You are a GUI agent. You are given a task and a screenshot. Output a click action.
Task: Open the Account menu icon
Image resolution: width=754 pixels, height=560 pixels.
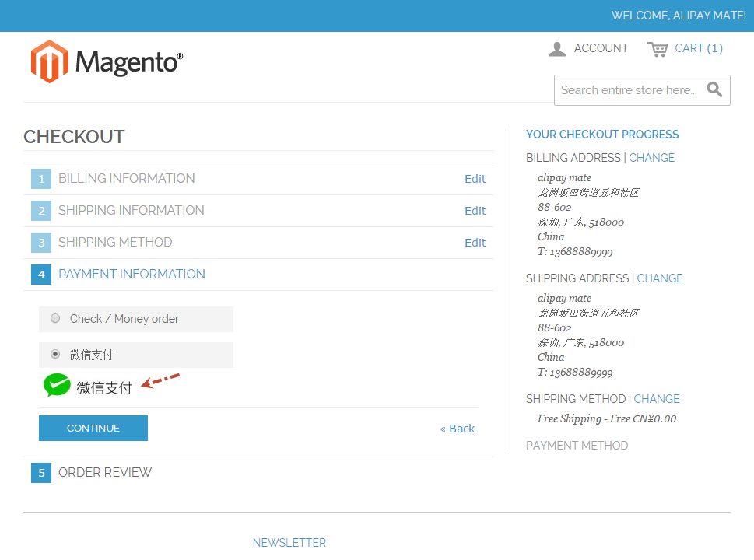557,49
